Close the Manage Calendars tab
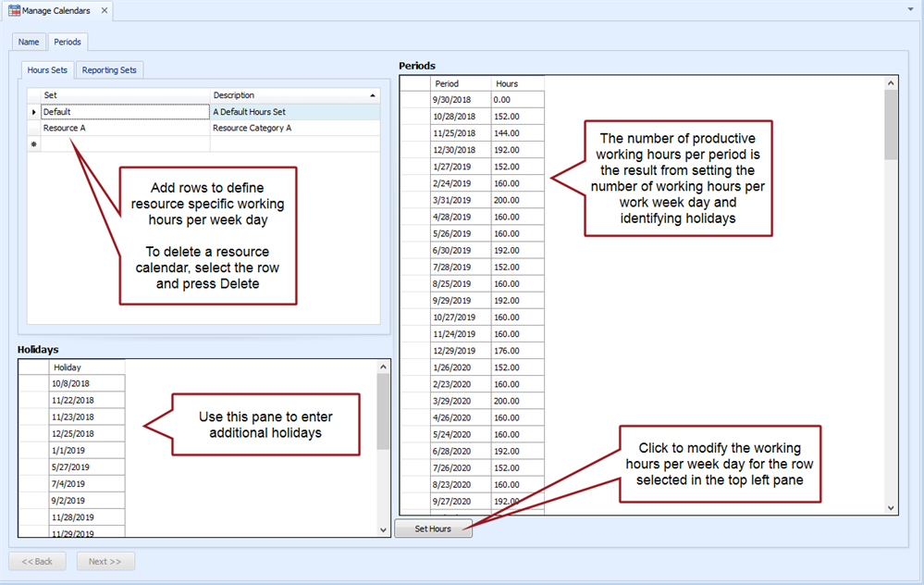 click(x=104, y=11)
